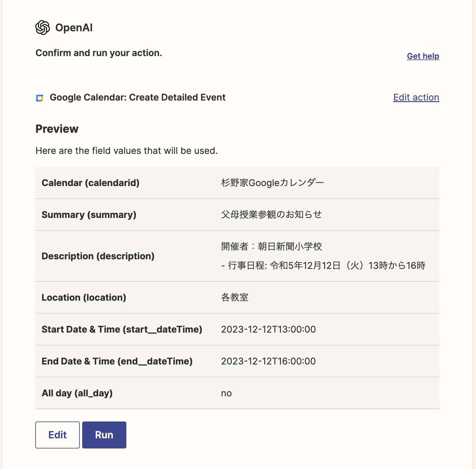Select the Start Date & Time row
The width and height of the screenshot is (476, 469).
(122, 329)
